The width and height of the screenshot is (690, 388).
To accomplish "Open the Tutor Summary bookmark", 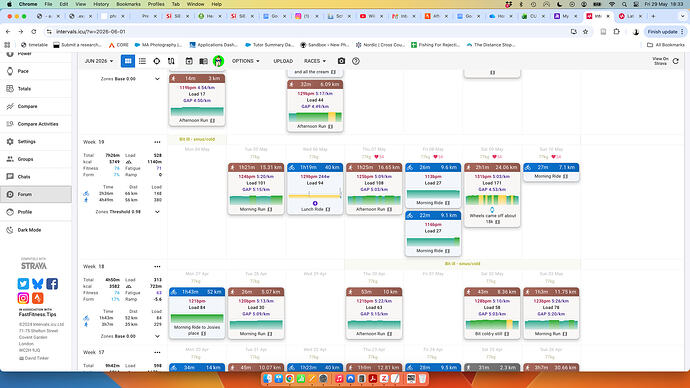I will pyautogui.click(x=269, y=45).
